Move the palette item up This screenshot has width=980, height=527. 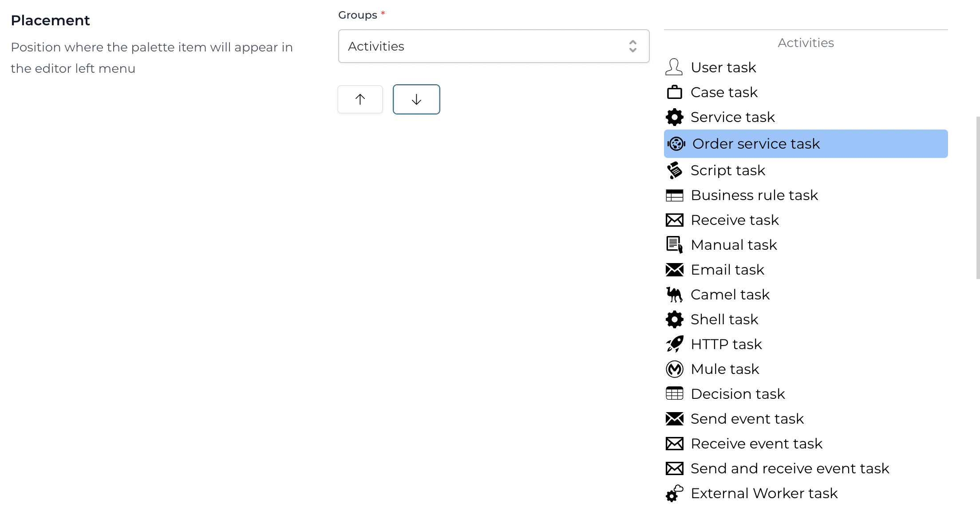pos(360,99)
